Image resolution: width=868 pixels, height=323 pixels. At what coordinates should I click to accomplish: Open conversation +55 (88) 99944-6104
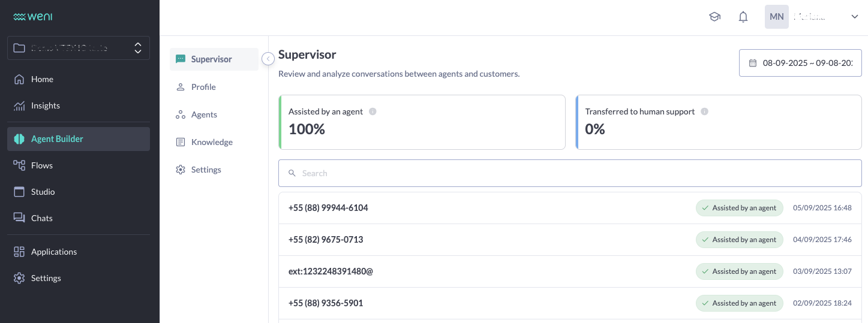coord(328,208)
